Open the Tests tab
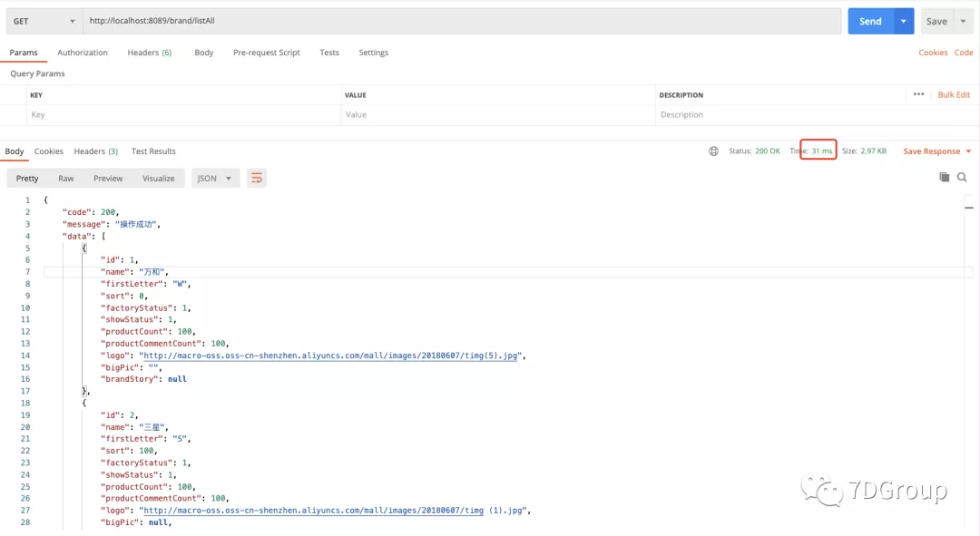 click(329, 53)
